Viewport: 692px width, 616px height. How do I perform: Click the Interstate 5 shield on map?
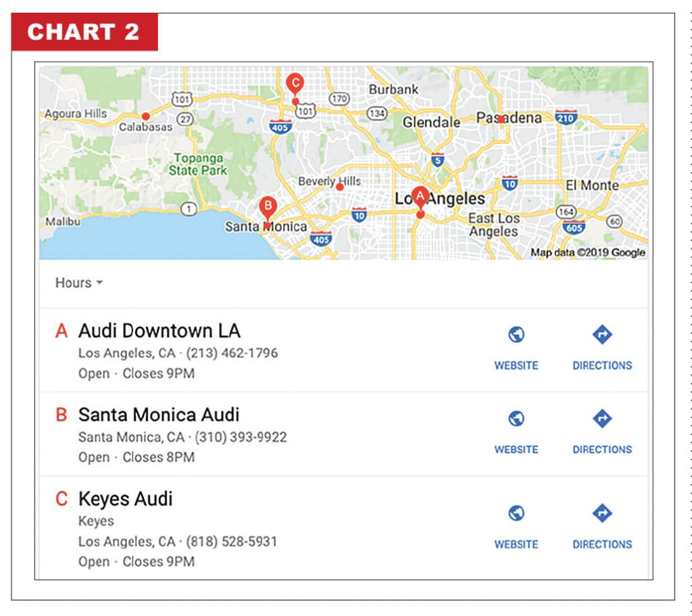coord(437,160)
